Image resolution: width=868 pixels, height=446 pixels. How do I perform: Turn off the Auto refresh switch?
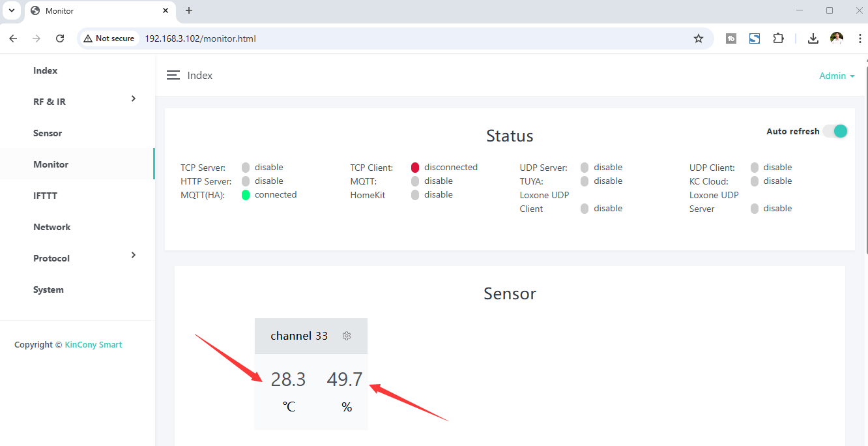coord(835,131)
